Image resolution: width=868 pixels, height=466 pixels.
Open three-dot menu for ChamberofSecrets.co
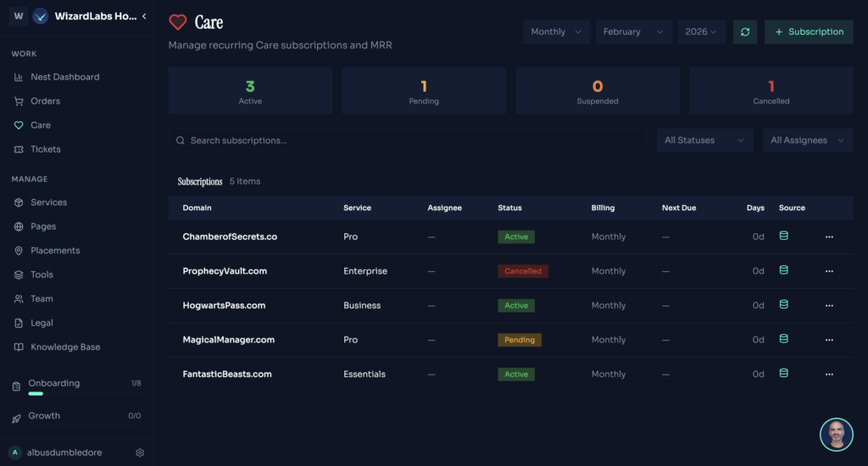[829, 237]
